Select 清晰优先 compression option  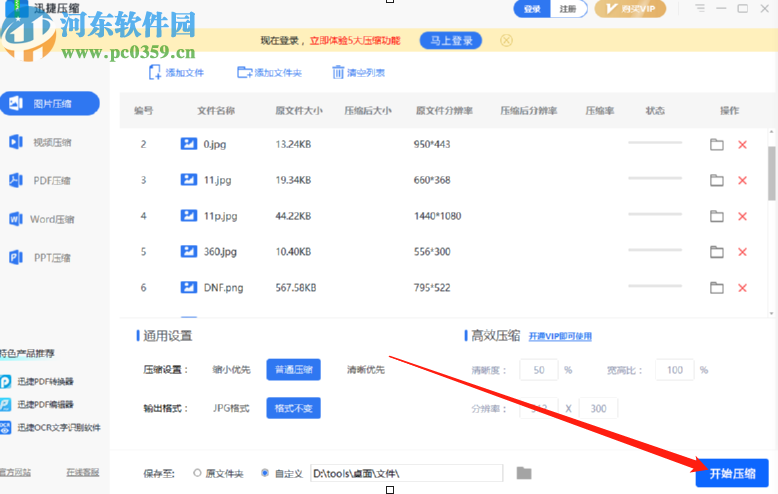tap(365, 370)
